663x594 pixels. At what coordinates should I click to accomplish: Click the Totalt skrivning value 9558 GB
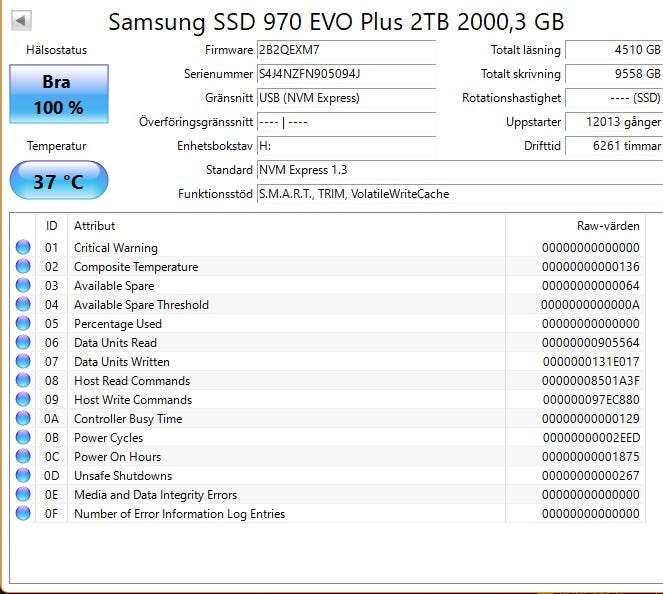(x=614, y=74)
